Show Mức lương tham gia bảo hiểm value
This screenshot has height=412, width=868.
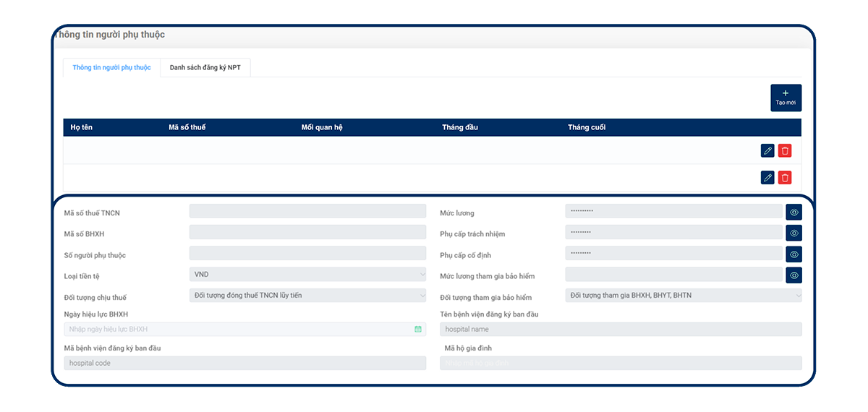(794, 275)
